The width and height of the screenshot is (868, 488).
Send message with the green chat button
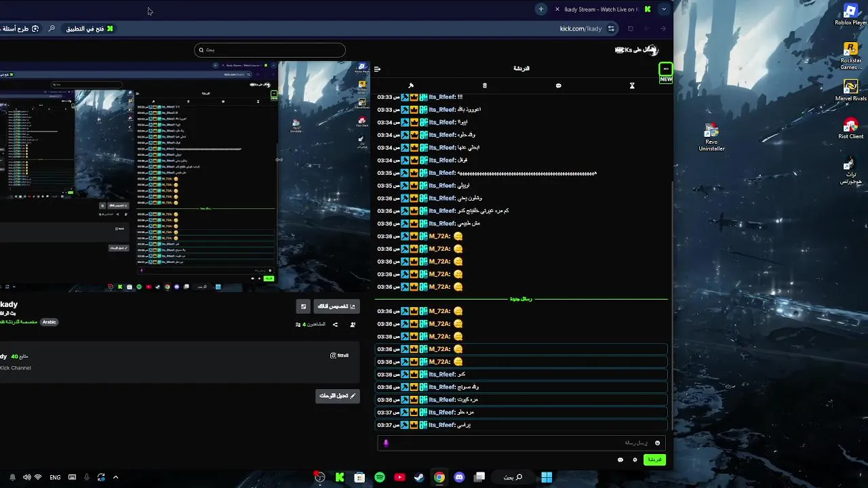coord(654,460)
